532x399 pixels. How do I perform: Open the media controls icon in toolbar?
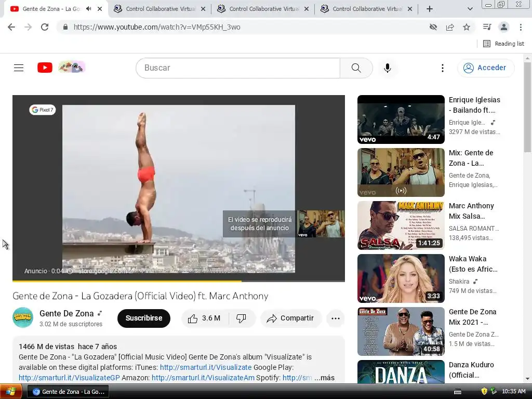[x=487, y=27]
